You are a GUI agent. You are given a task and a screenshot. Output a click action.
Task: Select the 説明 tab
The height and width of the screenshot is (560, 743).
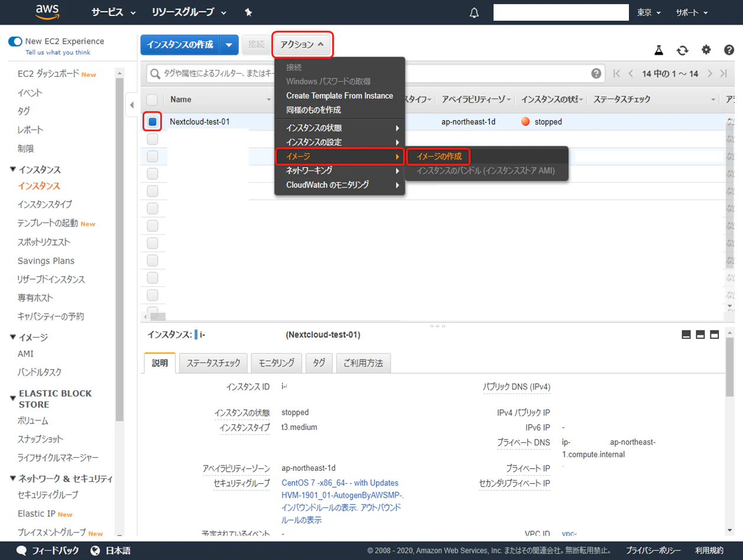pos(160,363)
